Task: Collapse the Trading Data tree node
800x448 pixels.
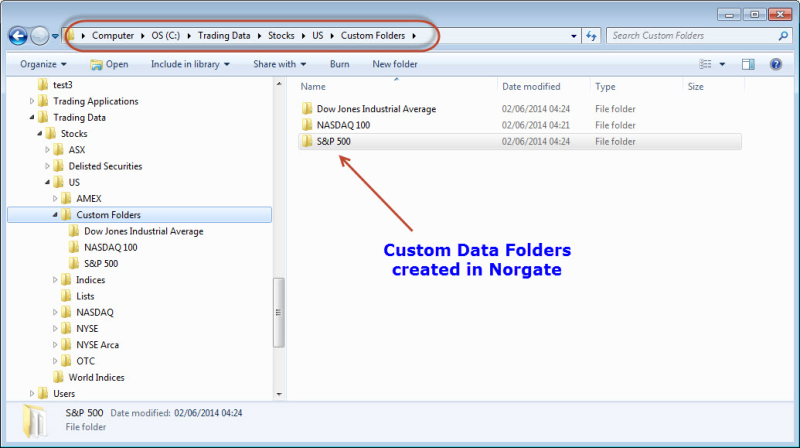Action: tap(32, 117)
